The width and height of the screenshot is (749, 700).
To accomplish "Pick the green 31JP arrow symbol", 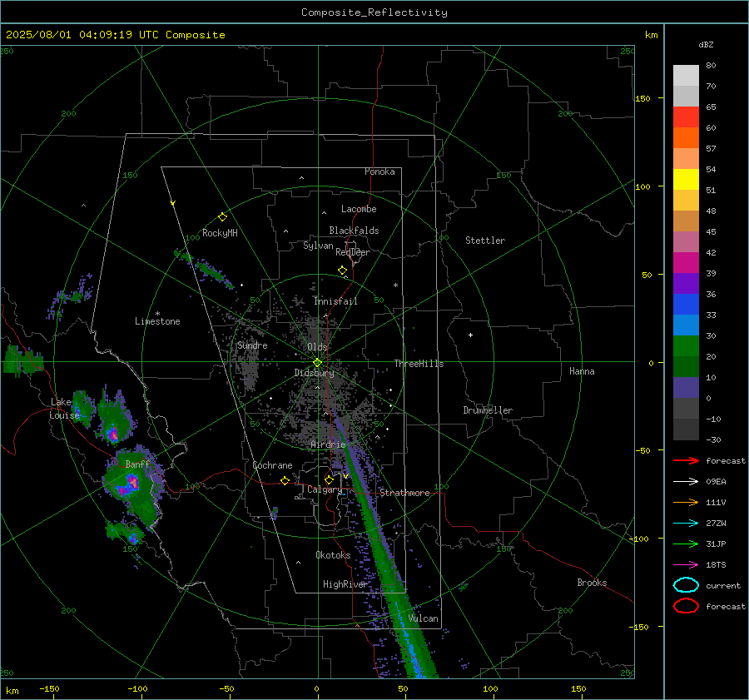I will click(x=686, y=544).
